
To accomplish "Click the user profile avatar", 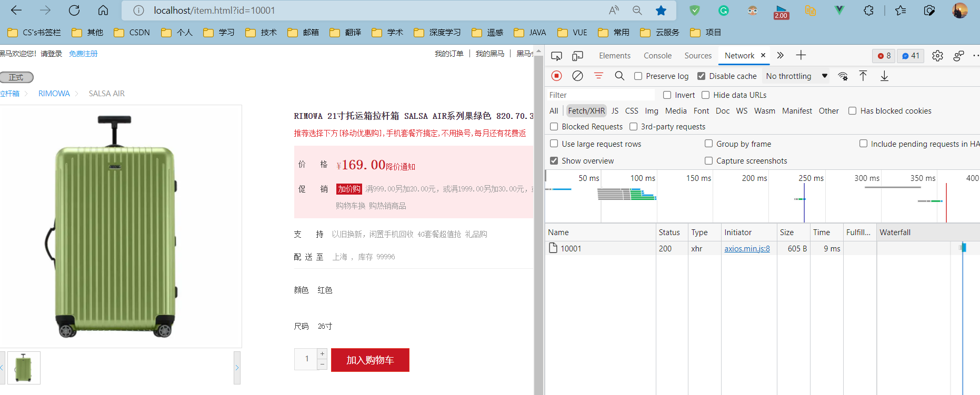I will (x=959, y=11).
